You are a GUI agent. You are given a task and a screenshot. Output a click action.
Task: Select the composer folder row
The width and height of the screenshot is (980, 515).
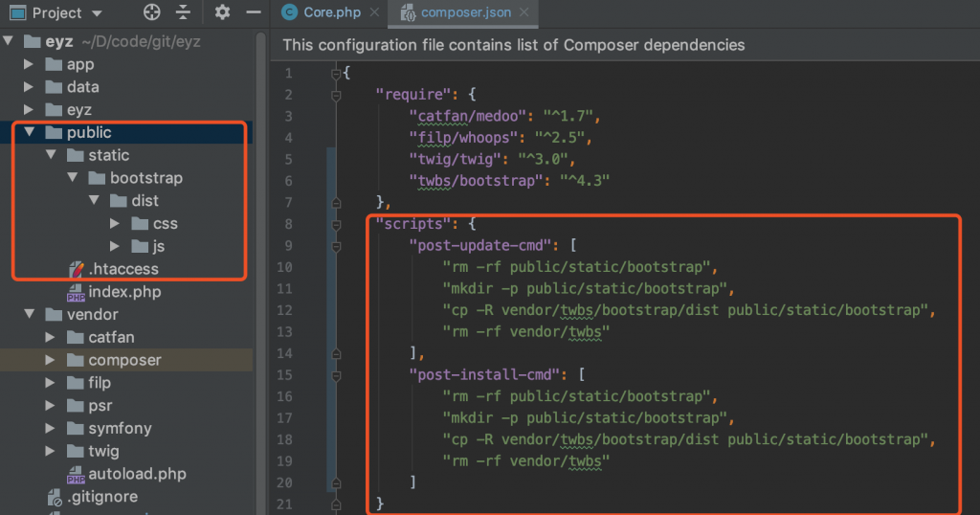(127, 359)
